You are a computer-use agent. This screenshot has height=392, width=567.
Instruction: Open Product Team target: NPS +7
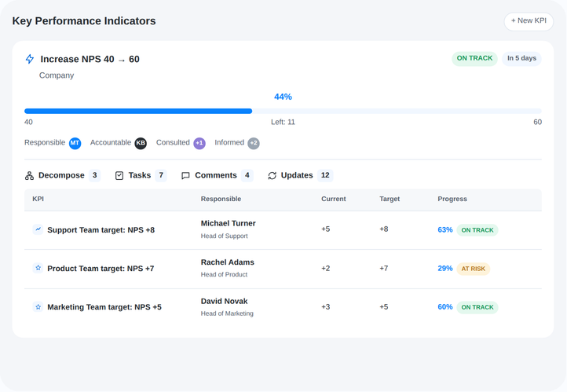(x=101, y=269)
